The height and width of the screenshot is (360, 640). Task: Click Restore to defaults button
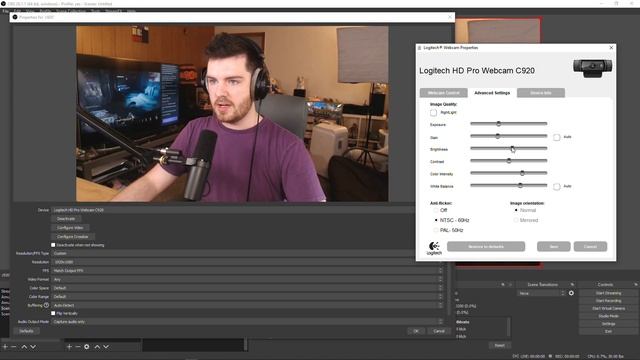click(486, 247)
